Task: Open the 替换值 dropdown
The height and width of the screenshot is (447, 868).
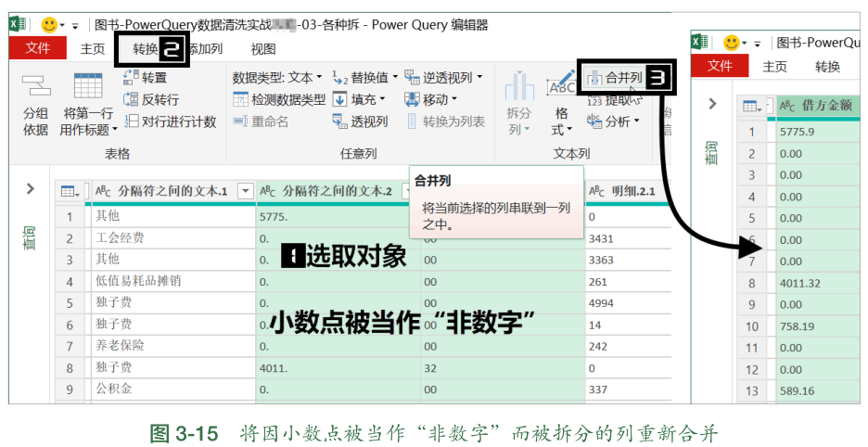Action: click(x=364, y=78)
